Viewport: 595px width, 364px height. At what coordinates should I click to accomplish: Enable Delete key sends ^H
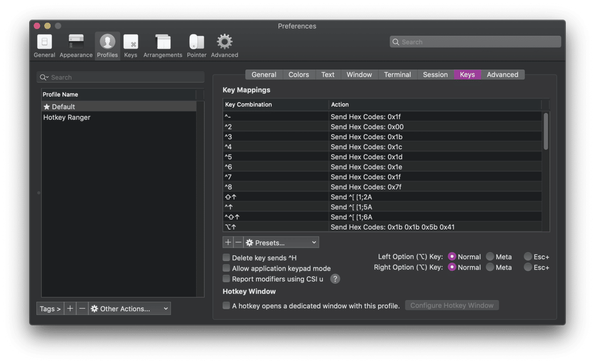point(226,257)
